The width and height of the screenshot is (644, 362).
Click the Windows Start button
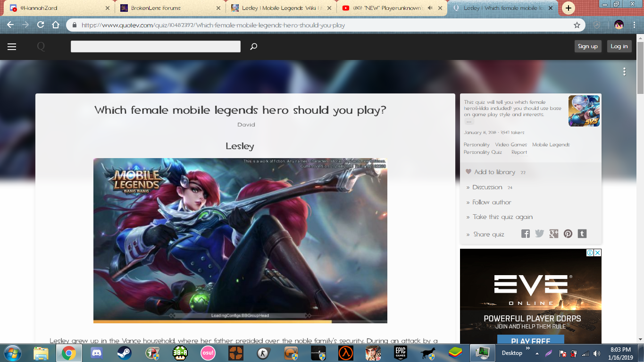pos(13,353)
